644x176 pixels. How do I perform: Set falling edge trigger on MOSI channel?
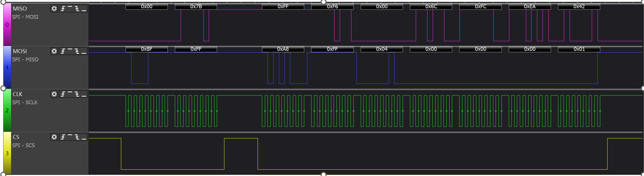coord(77,51)
